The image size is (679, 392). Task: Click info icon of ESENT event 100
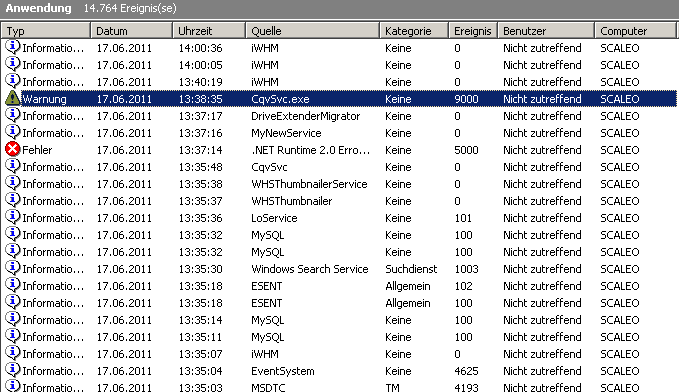(x=13, y=302)
